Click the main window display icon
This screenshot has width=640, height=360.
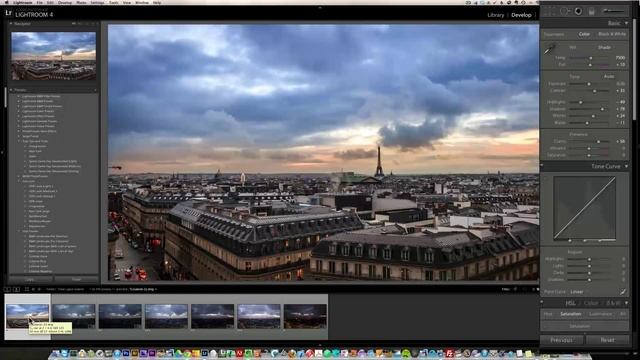pos(7,289)
